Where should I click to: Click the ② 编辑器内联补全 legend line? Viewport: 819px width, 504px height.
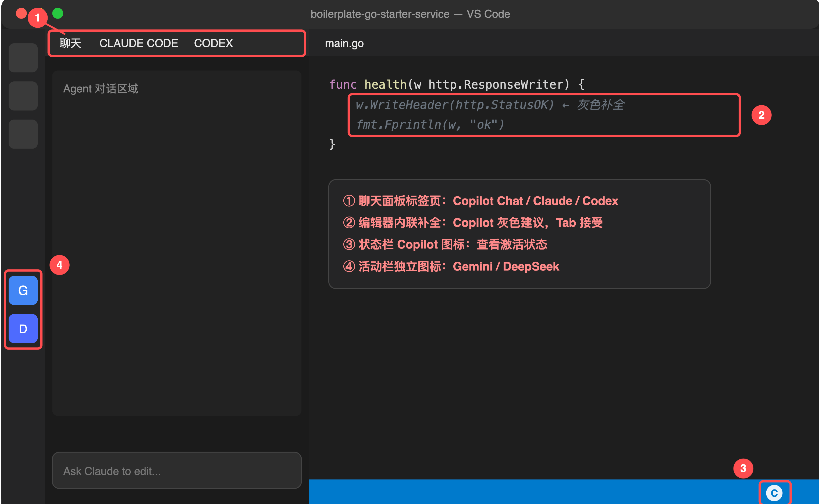tap(473, 223)
